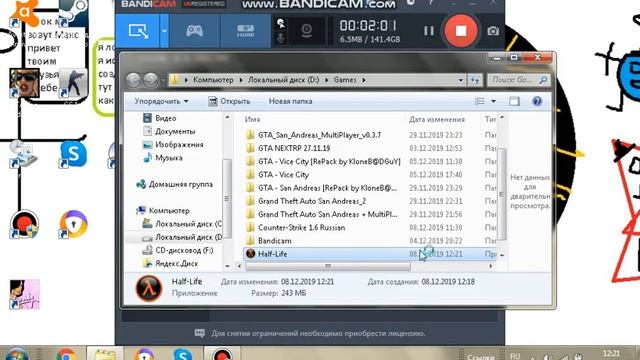Image resolution: width=640 pixels, height=360 pixels.
Task: Take a screenshot with Bandicam camera icon
Action: click(x=493, y=31)
